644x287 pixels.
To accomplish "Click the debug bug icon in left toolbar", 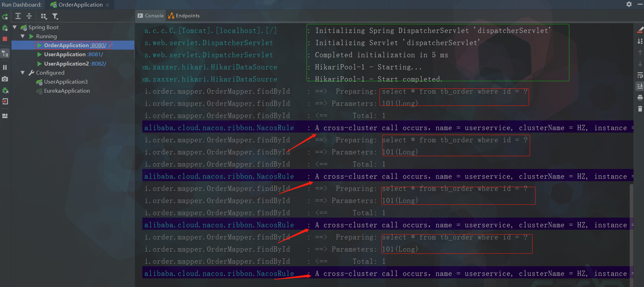I will (5, 28).
